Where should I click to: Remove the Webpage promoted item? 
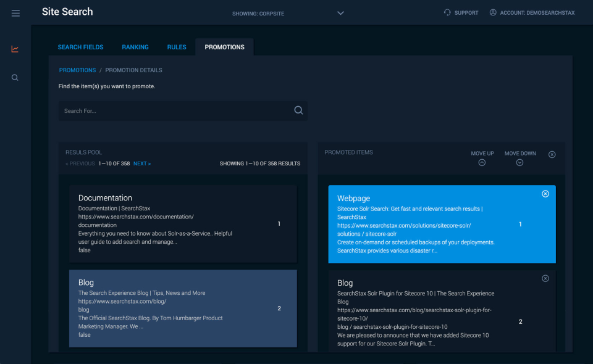pyautogui.click(x=545, y=194)
